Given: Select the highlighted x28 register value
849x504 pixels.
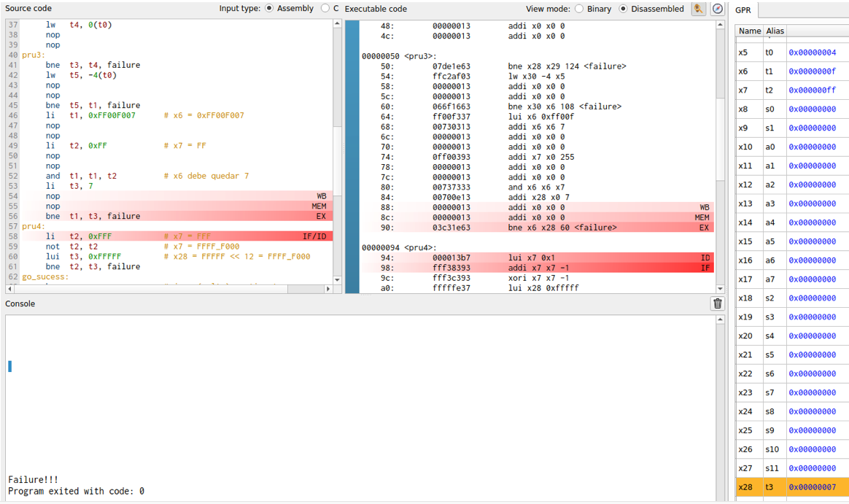Looking at the screenshot, I should click(x=812, y=487).
